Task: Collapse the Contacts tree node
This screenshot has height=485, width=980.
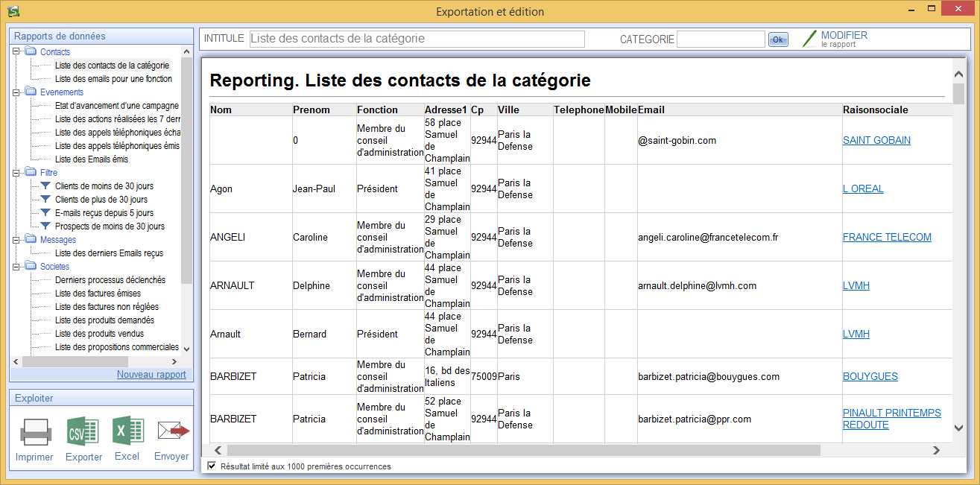Action: point(16,52)
